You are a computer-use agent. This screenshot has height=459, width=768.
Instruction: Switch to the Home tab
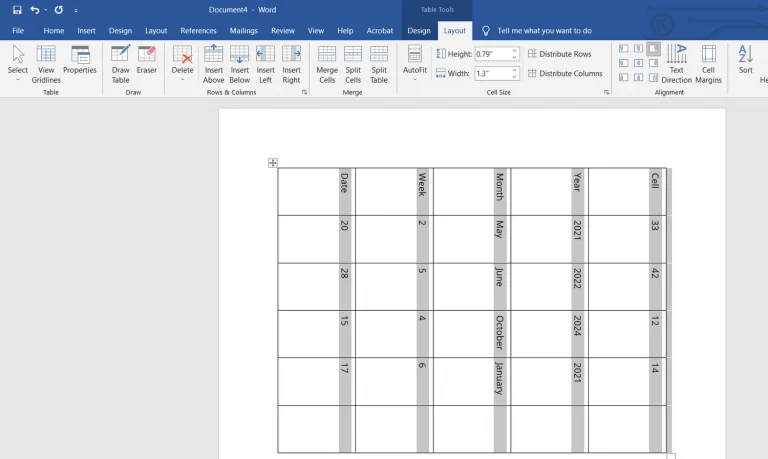click(53, 30)
